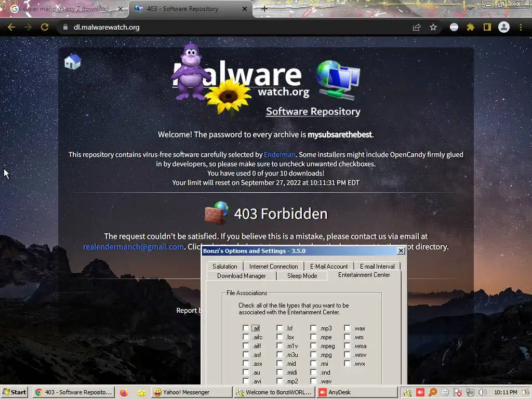
Task: Check the .wma file type checkbox
Action: 347,345
